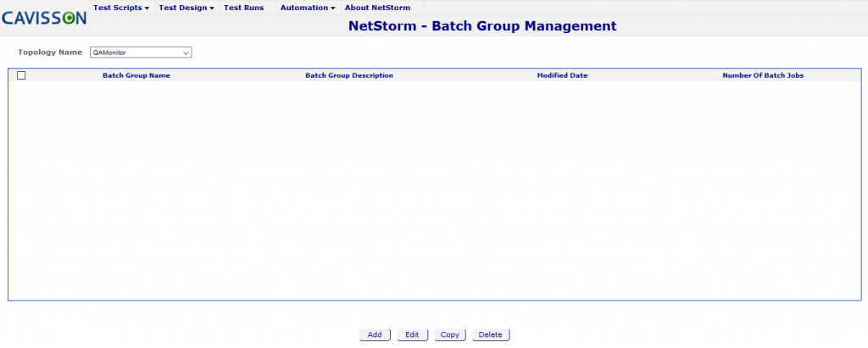Click the Delete button
This screenshot has height=348, width=868.
[x=491, y=334]
